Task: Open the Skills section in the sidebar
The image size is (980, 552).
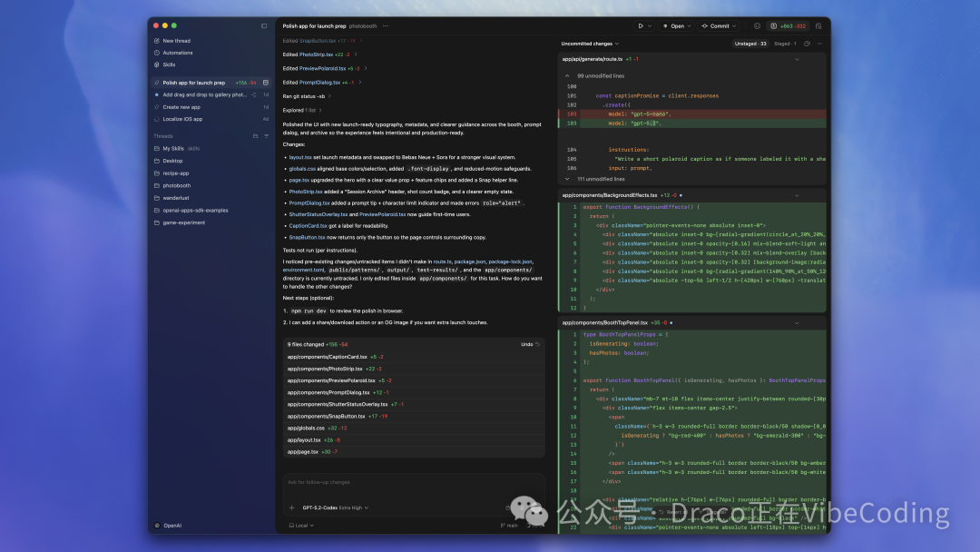Action: [x=169, y=64]
